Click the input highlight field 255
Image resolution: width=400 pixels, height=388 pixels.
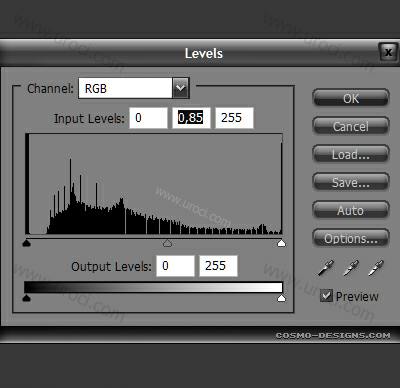pos(234,118)
